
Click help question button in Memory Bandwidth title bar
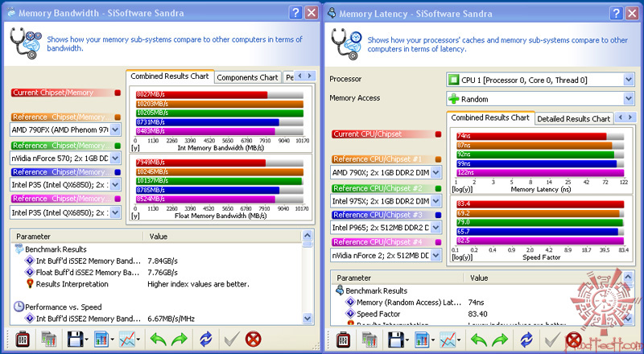point(295,13)
